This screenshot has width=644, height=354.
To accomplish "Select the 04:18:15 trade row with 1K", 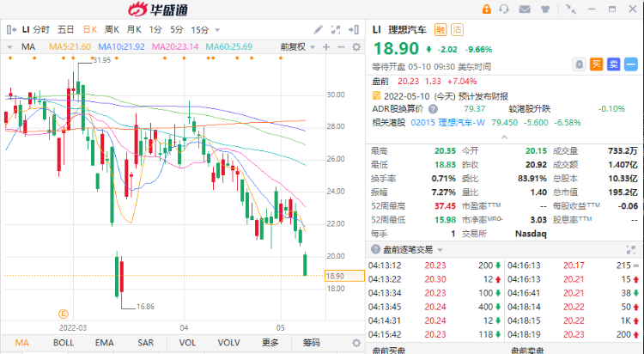I will tap(574, 320).
